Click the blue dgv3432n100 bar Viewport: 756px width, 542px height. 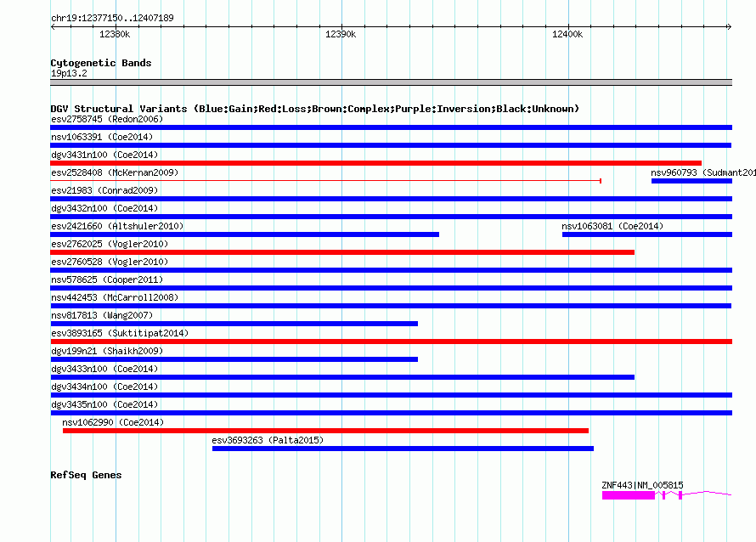[391, 217]
